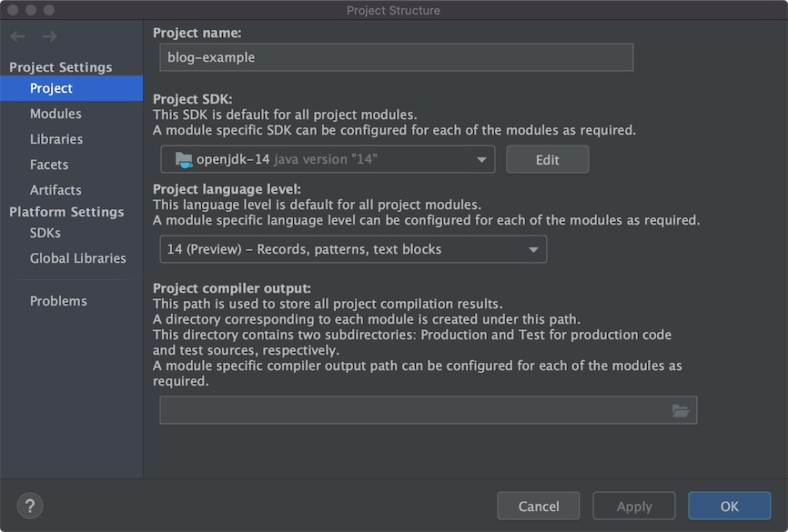The image size is (788, 532).
Task: Click the Project name text field
Action: pos(396,57)
